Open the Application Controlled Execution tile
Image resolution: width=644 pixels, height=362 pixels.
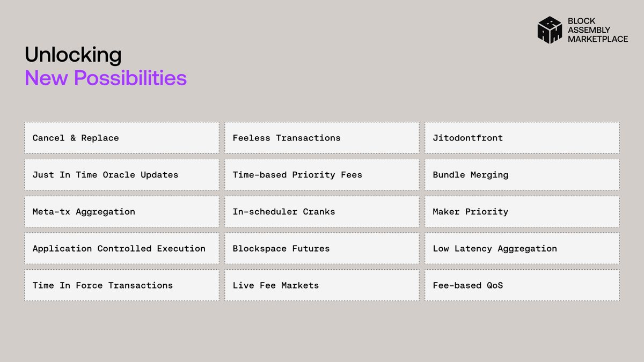click(x=122, y=248)
